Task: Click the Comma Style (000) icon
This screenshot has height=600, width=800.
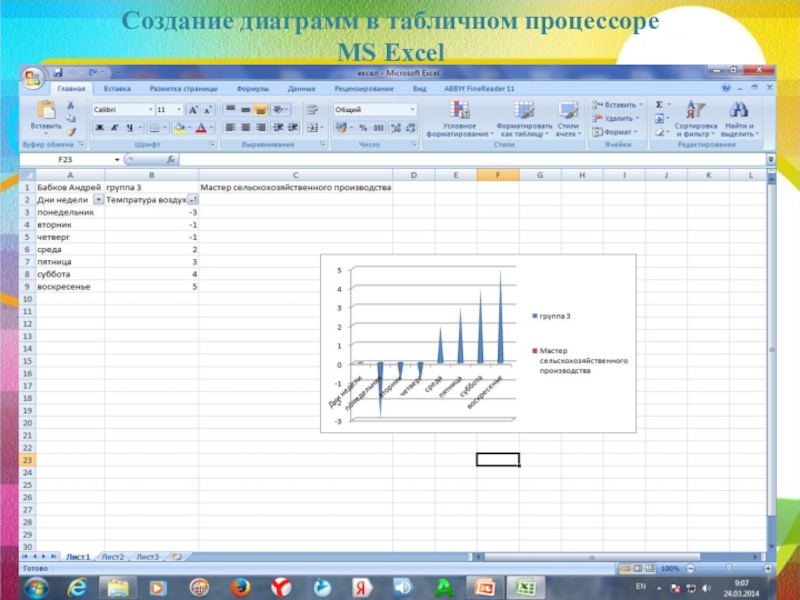Action: point(379,128)
